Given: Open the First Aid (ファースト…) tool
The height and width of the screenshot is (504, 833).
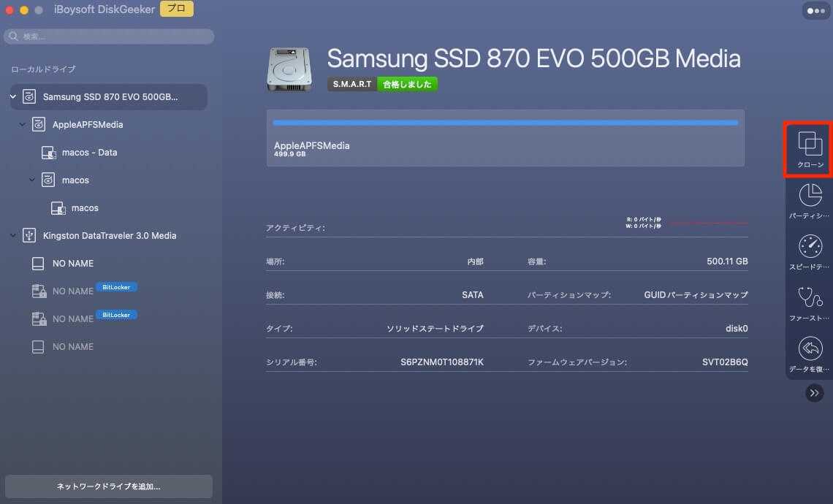Looking at the screenshot, I should point(810,304).
